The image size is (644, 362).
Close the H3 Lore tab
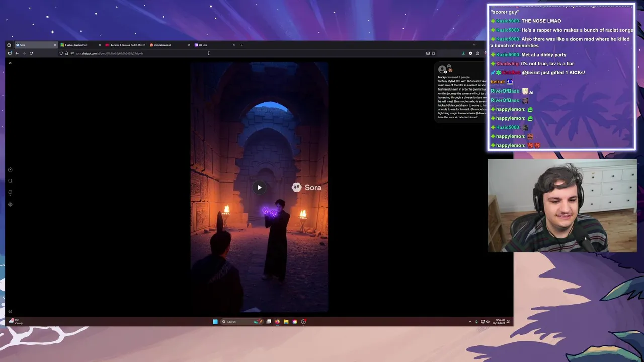click(x=233, y=45)
